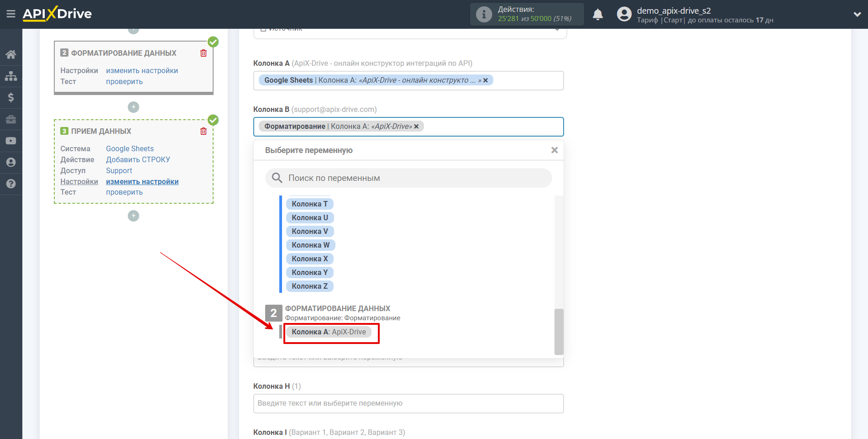This screenshot has width=868, height=439.
Task: Remove Google Sheets tag from Колонка A
Action: (x=486, y=80)
